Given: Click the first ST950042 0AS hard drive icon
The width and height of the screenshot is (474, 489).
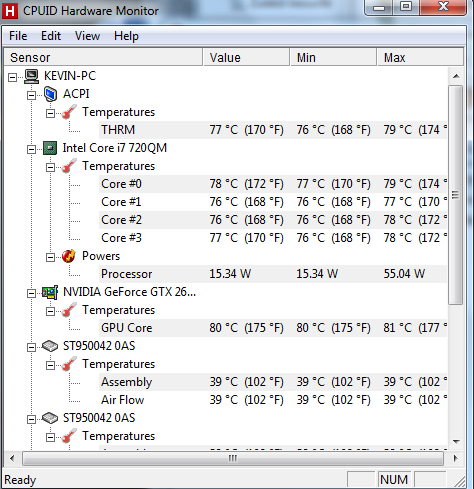Looking at the screenshot, I should tap(50, 346).
